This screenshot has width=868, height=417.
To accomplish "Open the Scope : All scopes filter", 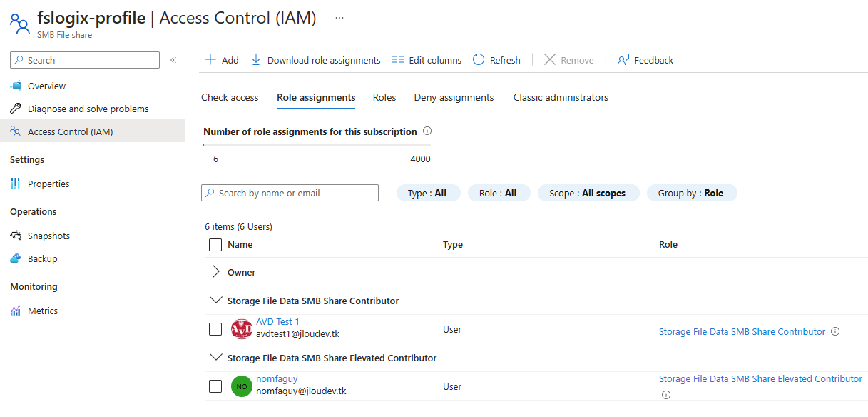I will click(x=588, y=193).
